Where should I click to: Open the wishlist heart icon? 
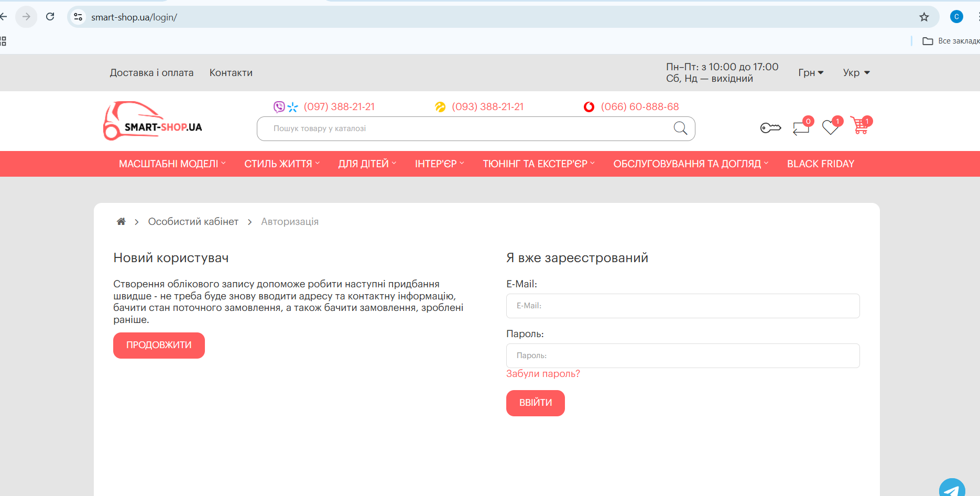pos(831,127)
